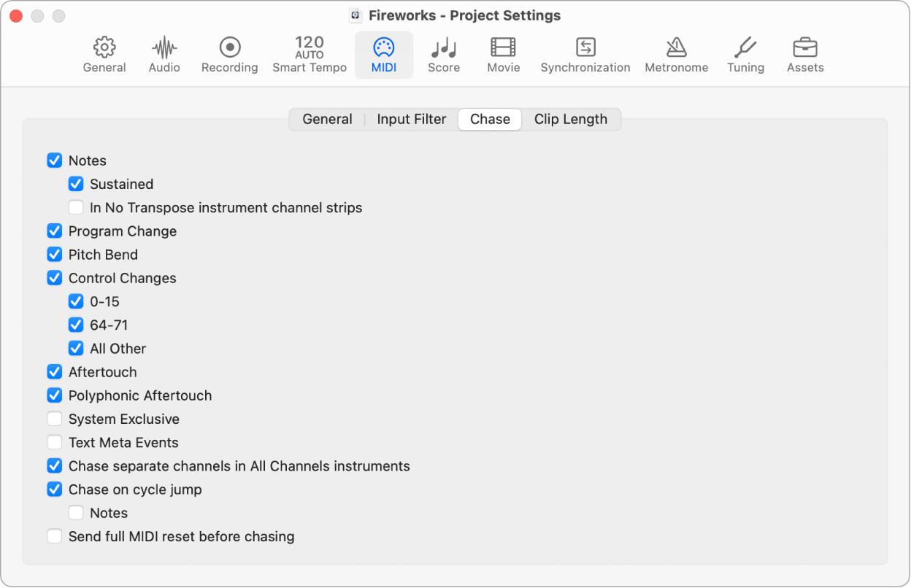This screenshot has width=911, height=588.
Task: Disable Pitch Bend chasing
Action: tap(54, 254)
